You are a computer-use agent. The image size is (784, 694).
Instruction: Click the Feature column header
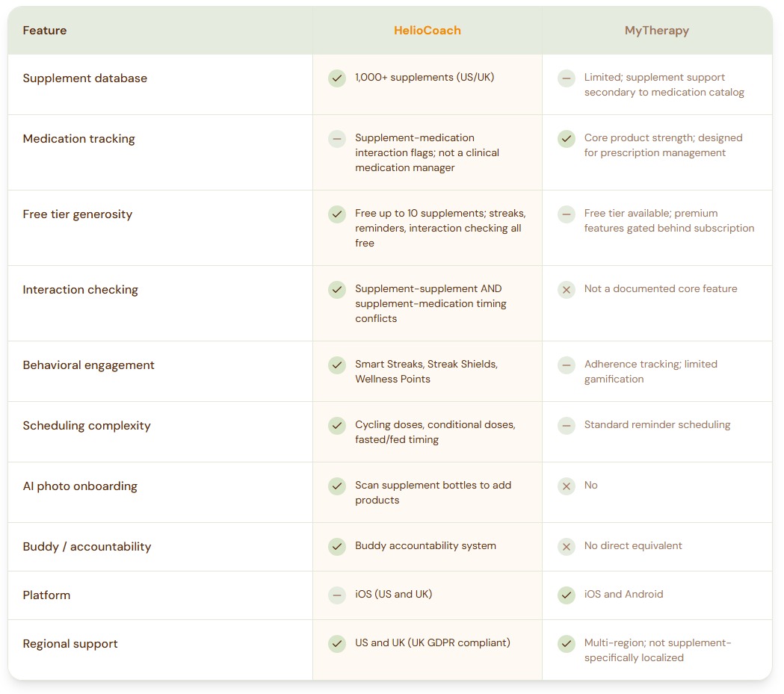click(x=45, y=31)
